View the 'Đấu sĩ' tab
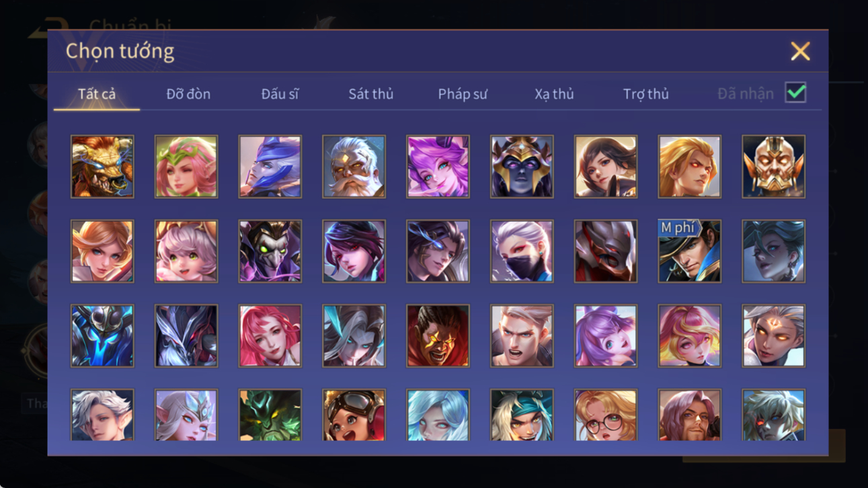The image size is (868, 488). pyautogui.click(x=280, y=94)
